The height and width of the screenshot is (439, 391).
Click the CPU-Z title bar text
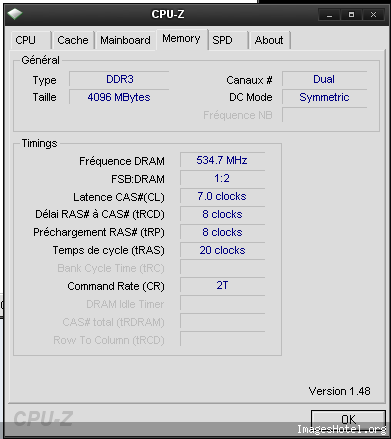[168, 14]
